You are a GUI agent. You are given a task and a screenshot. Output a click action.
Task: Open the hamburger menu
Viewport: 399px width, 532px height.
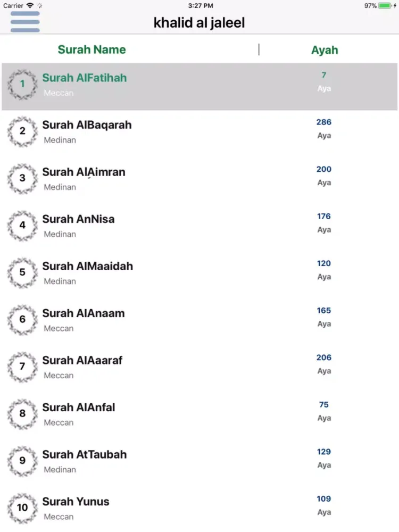(x=25, y=22)
